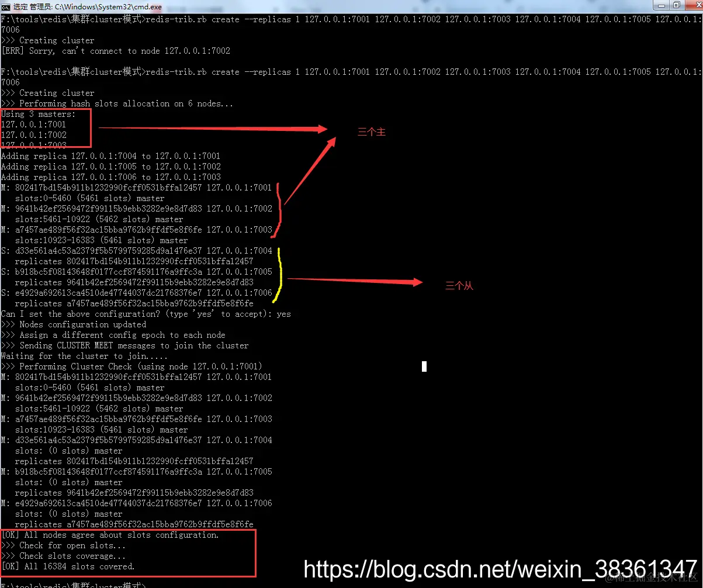This screenshot has height=588, width=703.
Task: Select 'Adding replica 127.0.0.1:7006 to 127.0.0.1:7003'
Action: tap(111, 177)
